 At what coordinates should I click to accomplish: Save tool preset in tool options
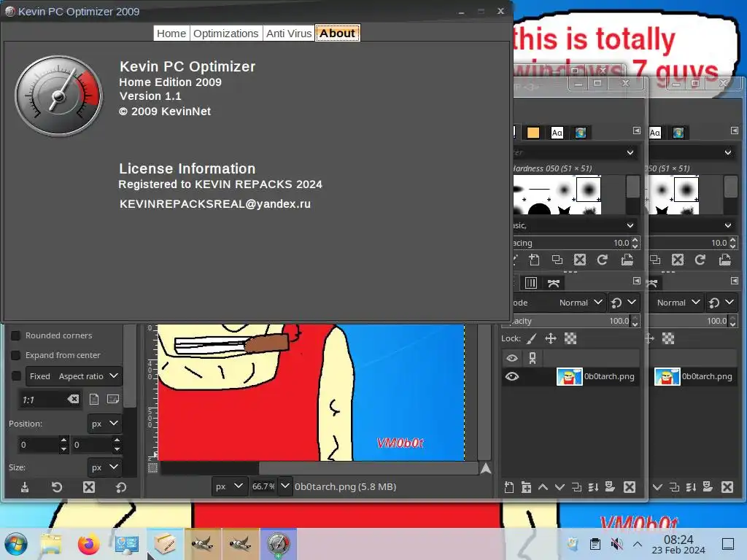point(25,487)
